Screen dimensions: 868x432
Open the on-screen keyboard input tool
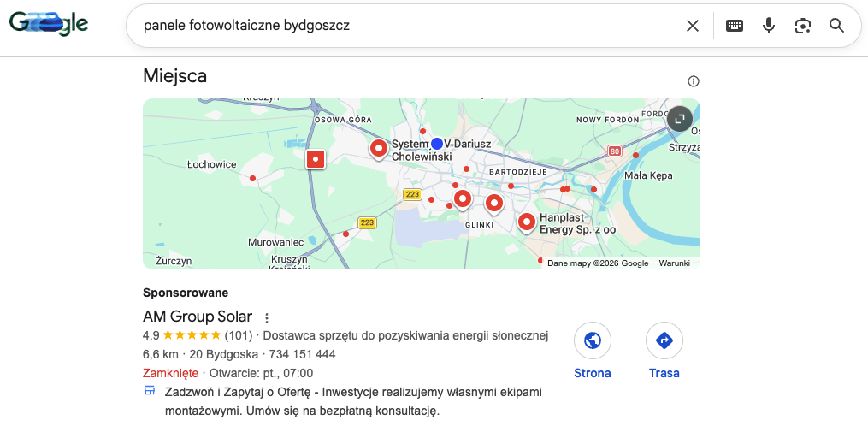734,26
